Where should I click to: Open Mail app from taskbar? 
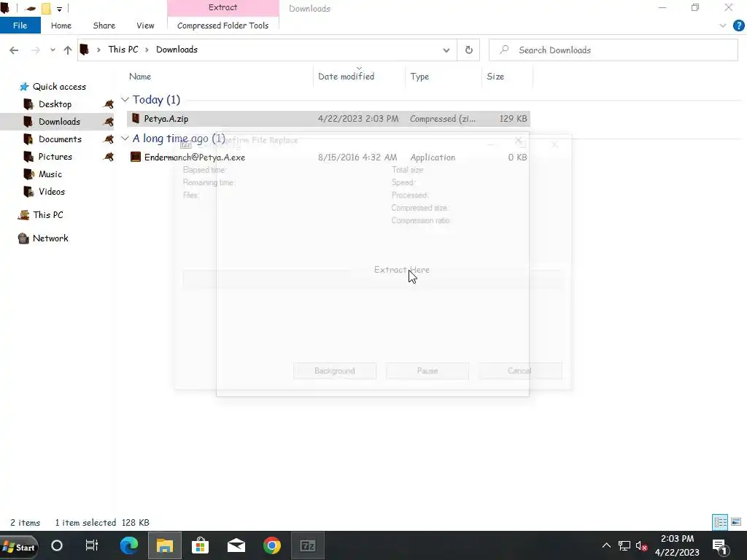(236, 545)
